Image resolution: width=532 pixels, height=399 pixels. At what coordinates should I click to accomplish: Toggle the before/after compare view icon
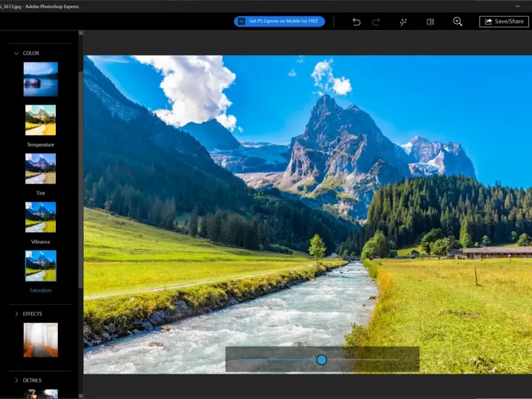(430, 22)
